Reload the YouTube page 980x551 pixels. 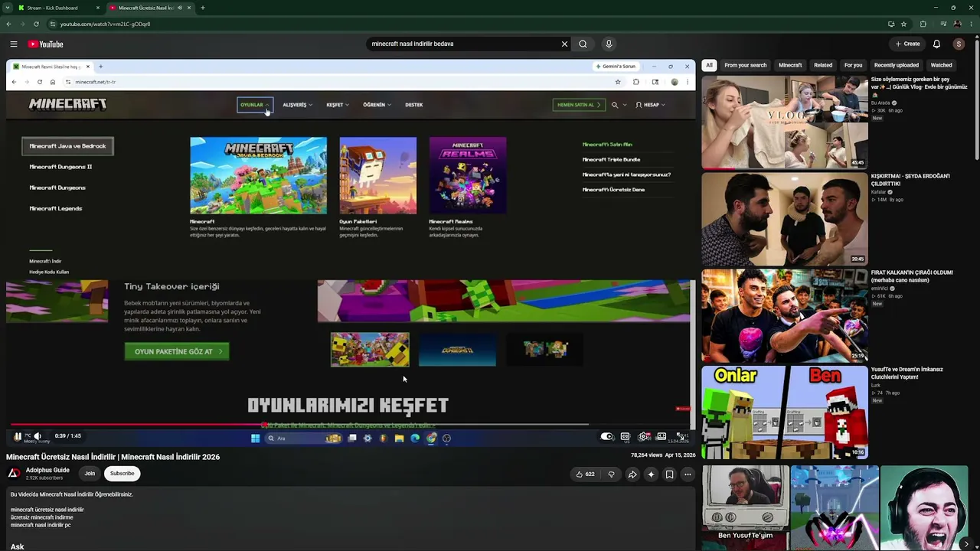[36, 24]
